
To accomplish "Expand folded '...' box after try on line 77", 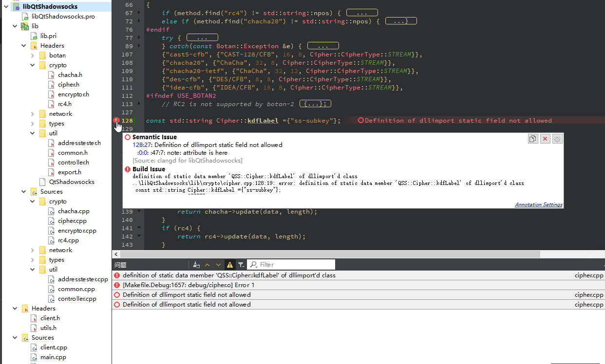I will 202,37.
